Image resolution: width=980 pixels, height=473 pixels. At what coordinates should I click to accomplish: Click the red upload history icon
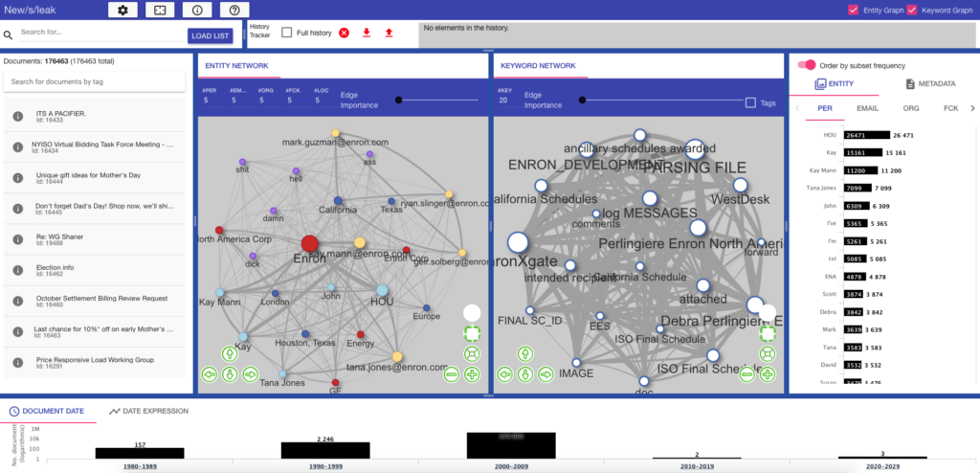pos(389,33)
